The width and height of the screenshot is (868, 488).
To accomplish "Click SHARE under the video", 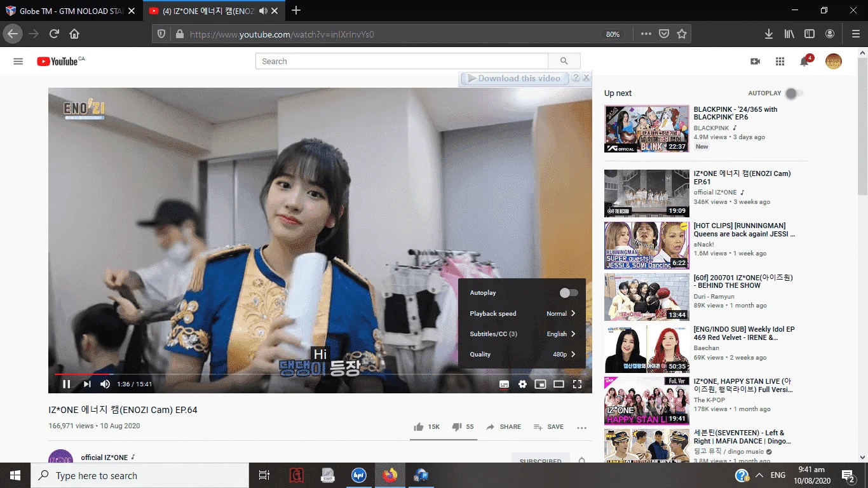I will (x=503, y=427).
